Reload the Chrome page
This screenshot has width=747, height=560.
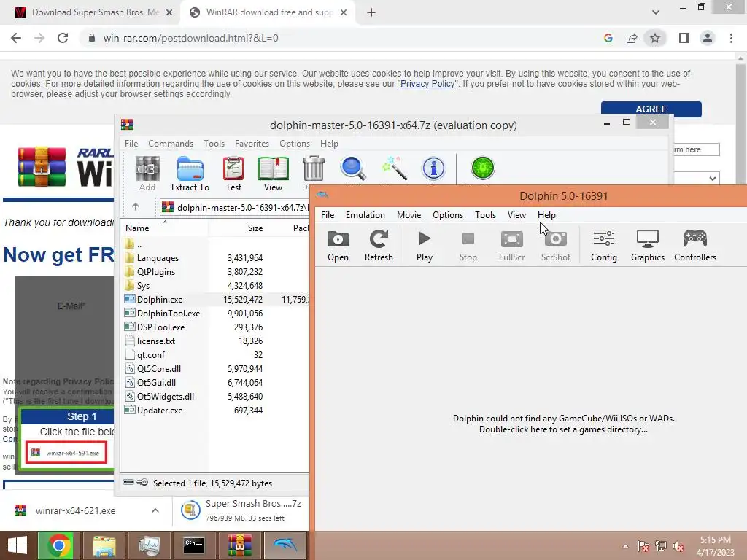(x=63, y=38)
